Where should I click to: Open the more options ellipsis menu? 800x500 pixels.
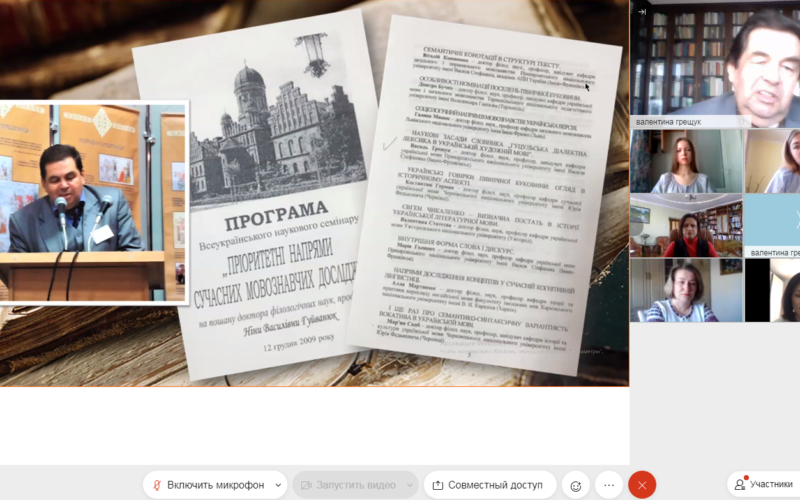[x=608, y=485]
